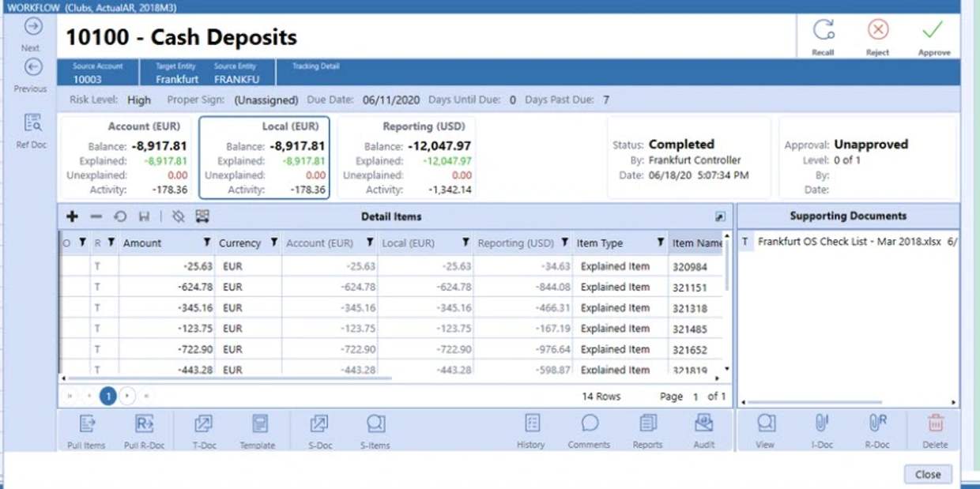This screenshot has height=489, width=980.
Task: Select the Reporting (USD) balance card
Action: point(406,158)
